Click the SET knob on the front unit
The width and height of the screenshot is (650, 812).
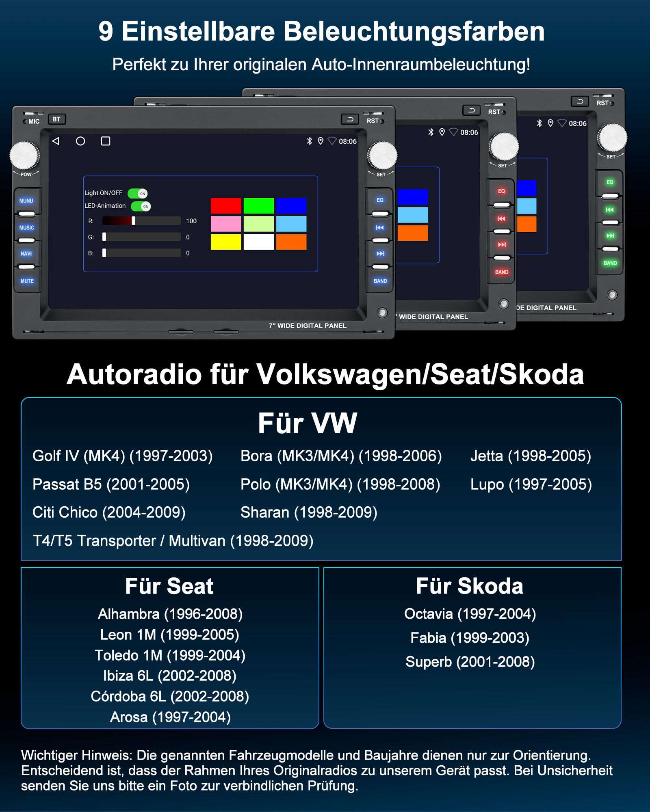pyautogui.click(x=382, y=155)
